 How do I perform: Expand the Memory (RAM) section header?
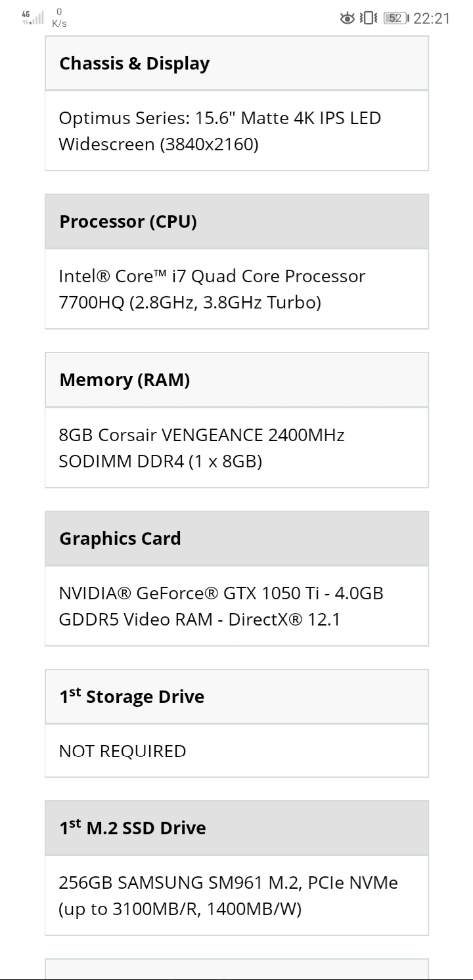point(236,380)
